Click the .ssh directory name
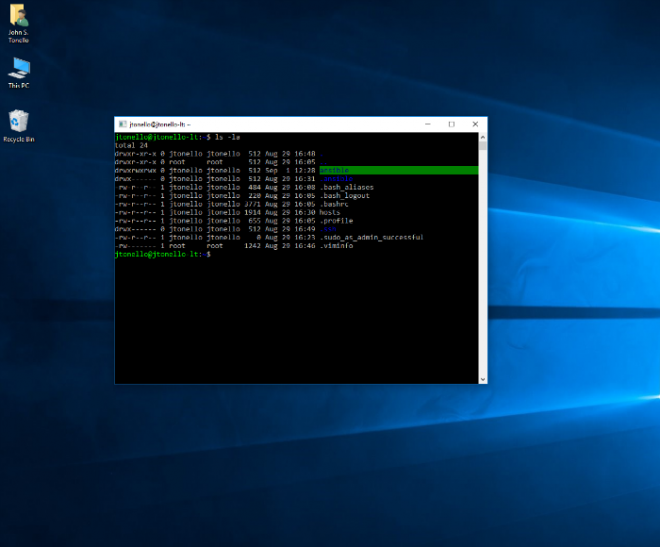The image size is (660, 547). point(328,229)
